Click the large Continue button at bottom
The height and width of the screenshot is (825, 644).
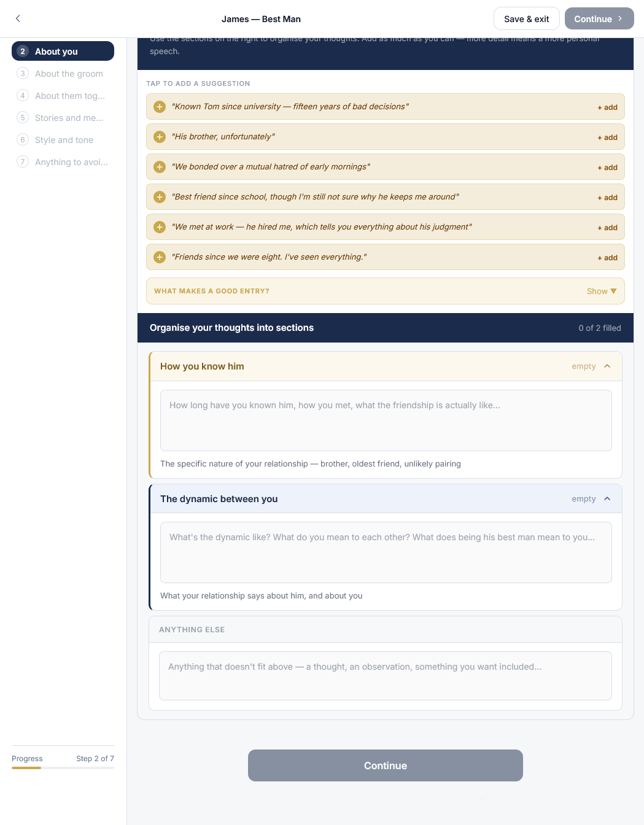[386, 765]
